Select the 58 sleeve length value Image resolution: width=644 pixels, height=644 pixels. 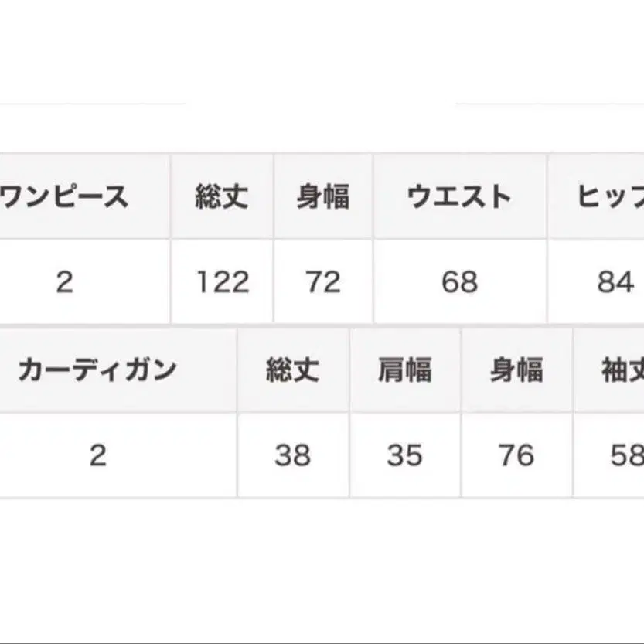click(625, 455)
